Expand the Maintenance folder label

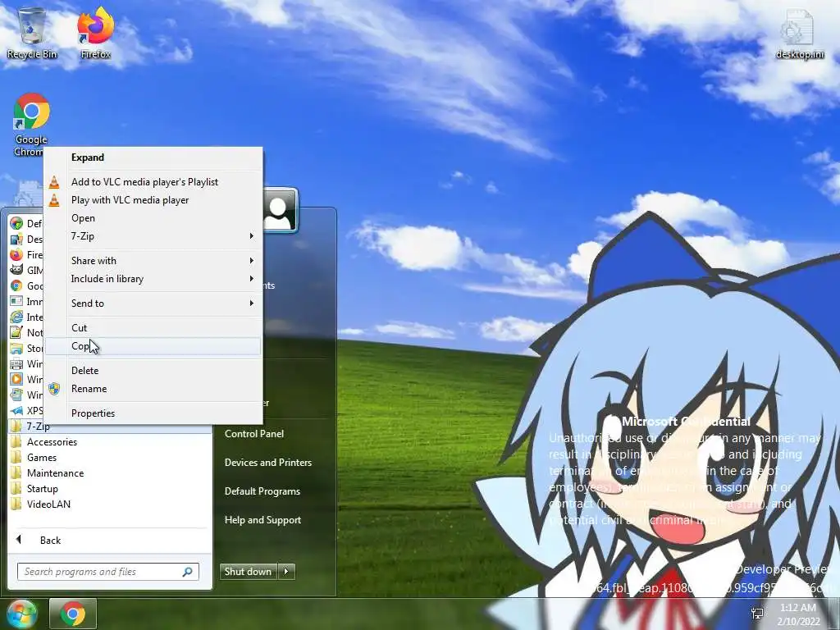(55, 473)
